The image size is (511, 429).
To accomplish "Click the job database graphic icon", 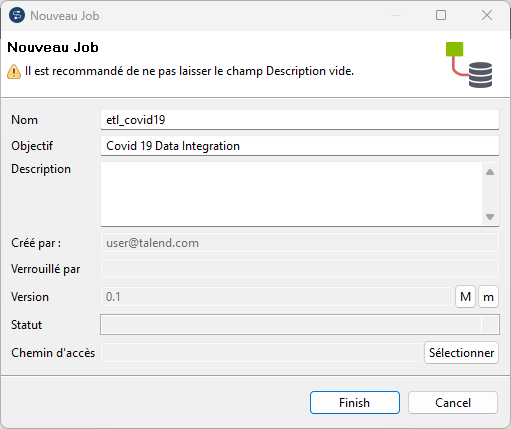I will (469, 65).
